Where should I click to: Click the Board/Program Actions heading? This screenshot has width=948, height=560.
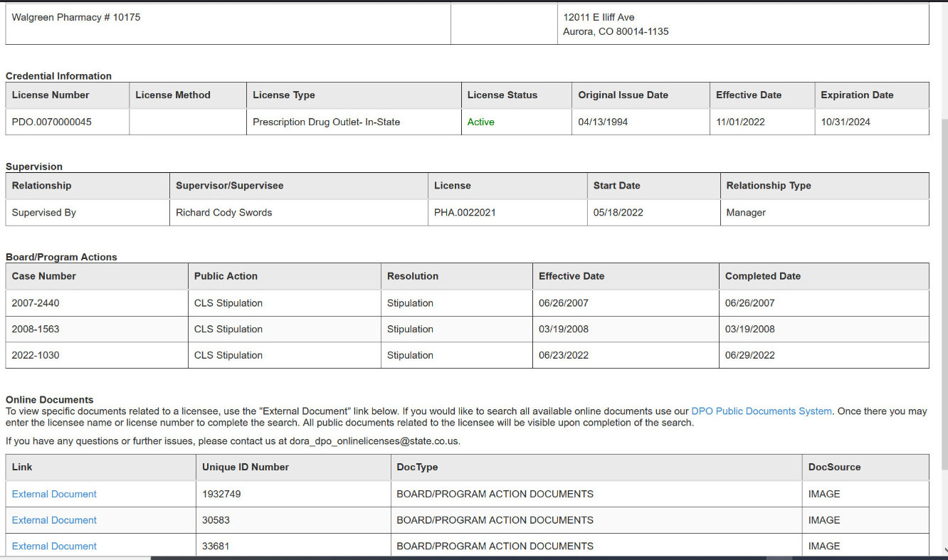click(x=61, y=257)
